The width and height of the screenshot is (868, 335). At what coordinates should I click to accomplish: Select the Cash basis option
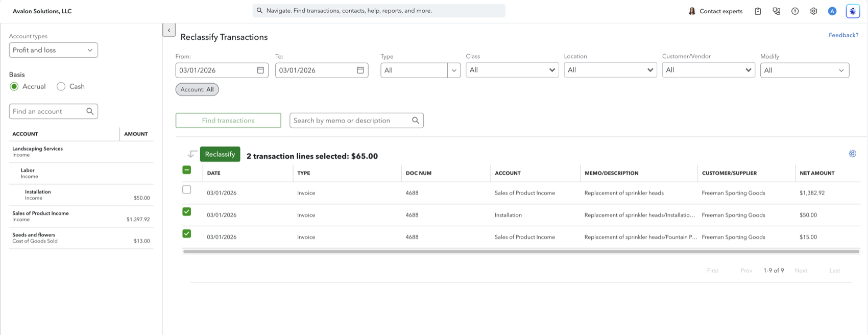coord(61,86)
